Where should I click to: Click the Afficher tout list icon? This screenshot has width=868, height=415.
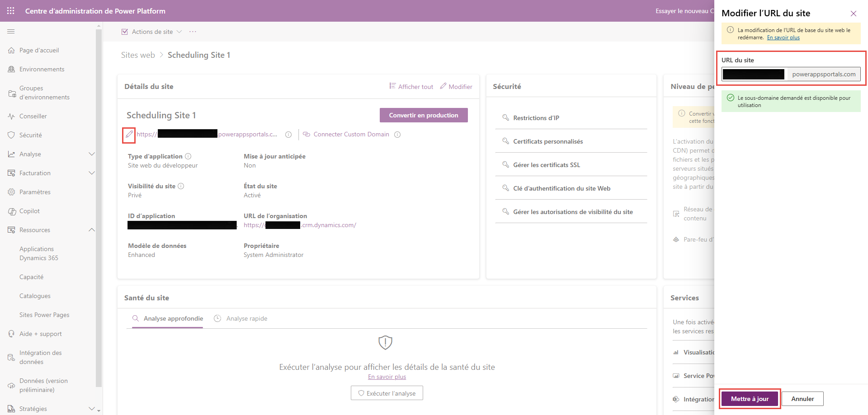click(x=393, y=86)
